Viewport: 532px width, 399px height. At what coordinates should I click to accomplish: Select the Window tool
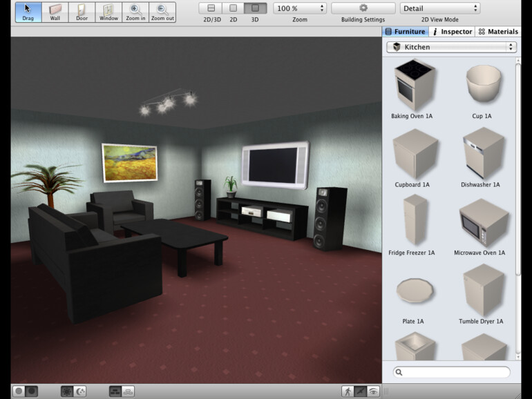click(x=108, y=12)
